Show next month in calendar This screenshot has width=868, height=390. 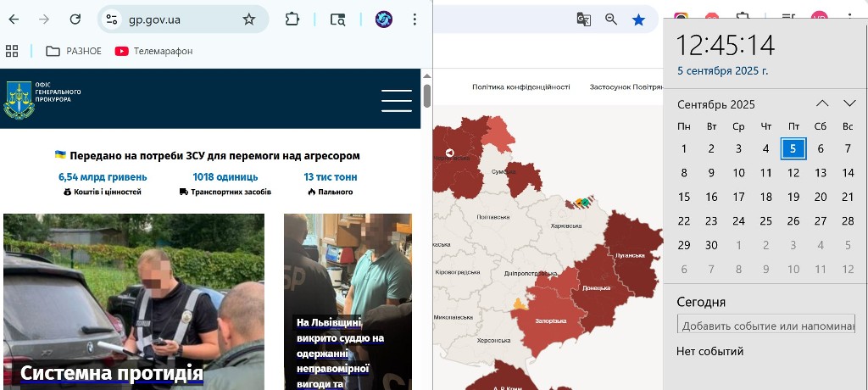pyautogui.click(x=849, y=103)
